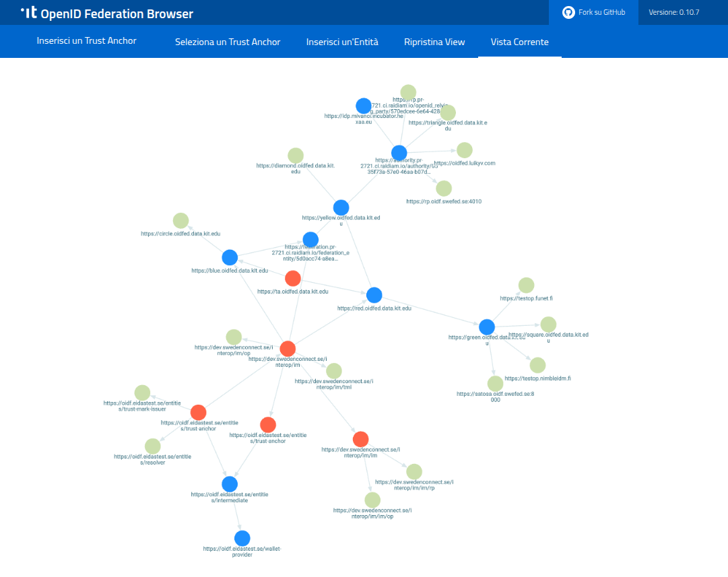This screenshot has height=577, width=728.
Task: Click the testop.funet.fi leaf node
Action: pyautogui.click(x=527, y=285)
